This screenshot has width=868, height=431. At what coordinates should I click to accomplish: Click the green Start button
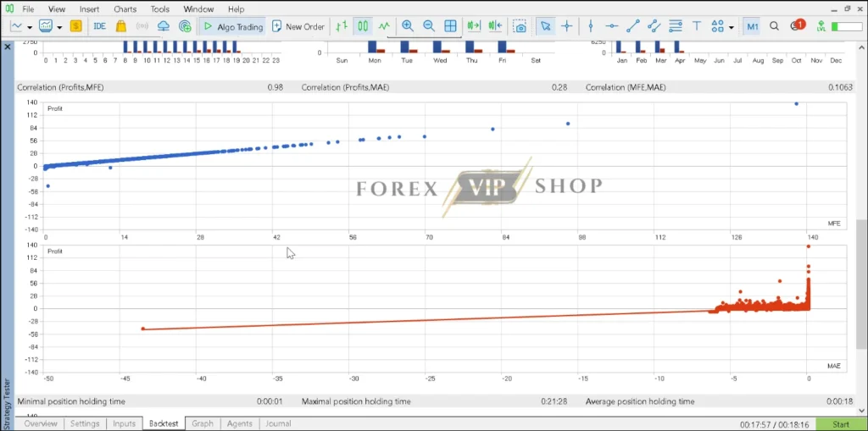(841, 424)
